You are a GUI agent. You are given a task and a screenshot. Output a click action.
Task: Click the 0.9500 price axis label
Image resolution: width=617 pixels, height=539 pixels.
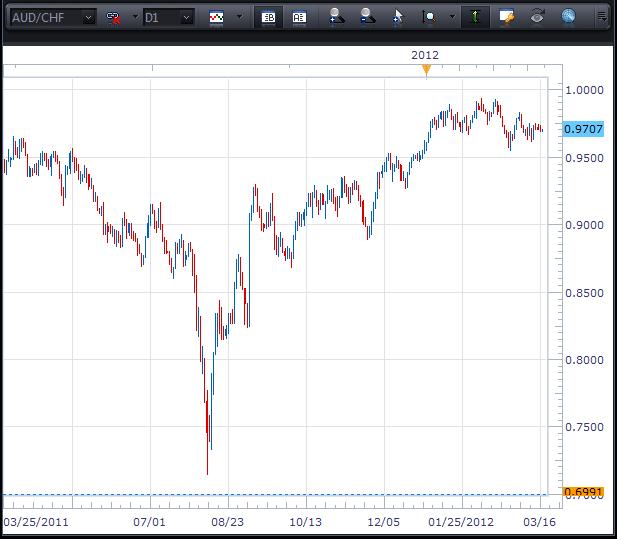click(x=584, y=158)
